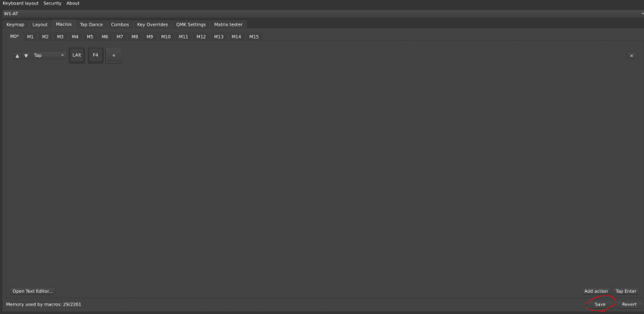Select macro tab M15
This screenshot has width=644, height=314.
(x=254, y=37)
